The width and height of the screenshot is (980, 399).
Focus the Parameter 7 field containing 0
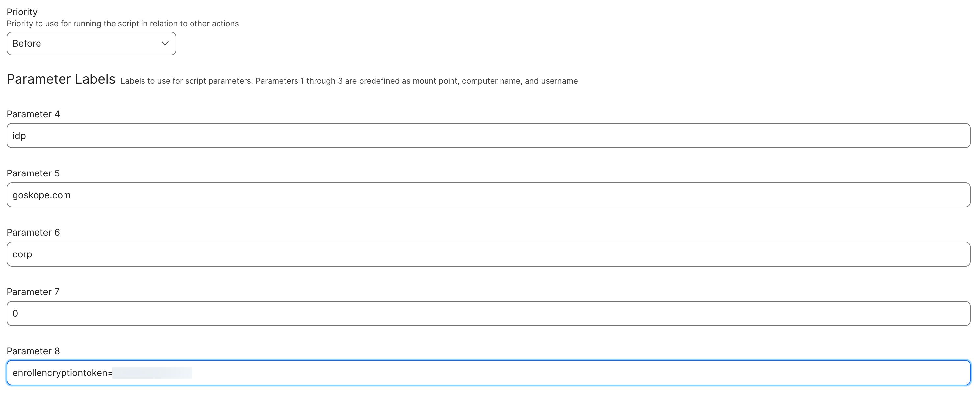488,313
